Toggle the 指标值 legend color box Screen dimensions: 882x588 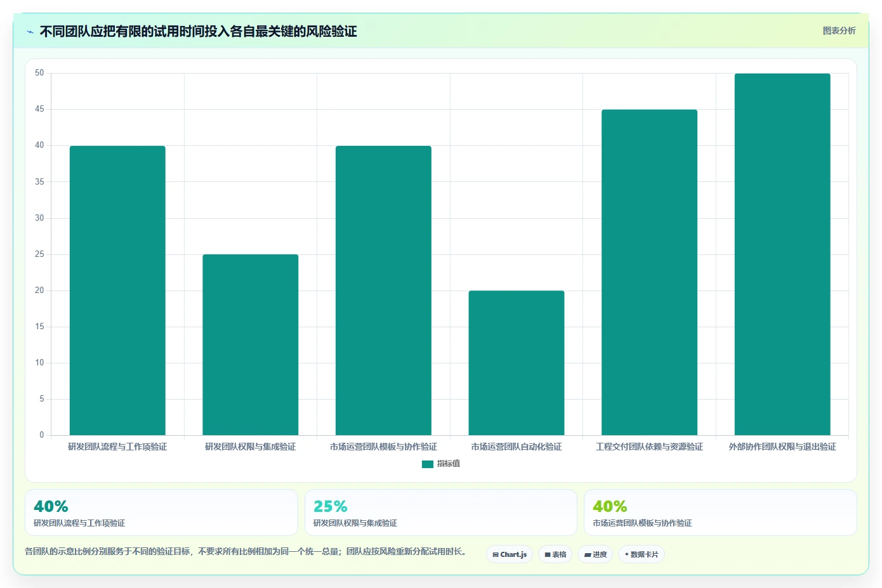pyautogui.click(x=427, y=464)
